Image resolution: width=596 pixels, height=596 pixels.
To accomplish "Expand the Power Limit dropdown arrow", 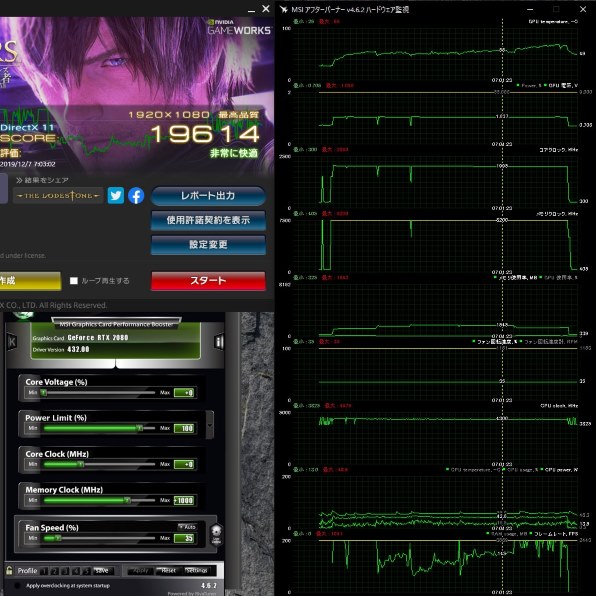I will (210, 425).
